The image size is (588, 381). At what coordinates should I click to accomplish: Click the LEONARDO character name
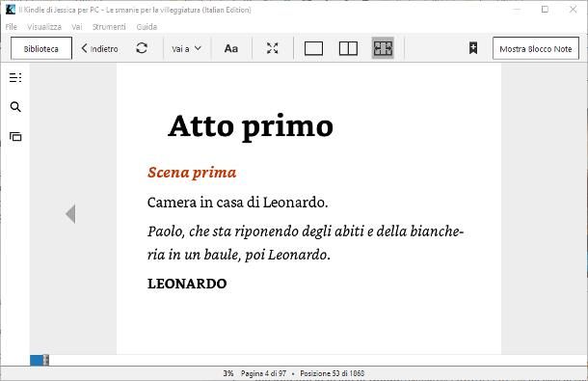187,284
